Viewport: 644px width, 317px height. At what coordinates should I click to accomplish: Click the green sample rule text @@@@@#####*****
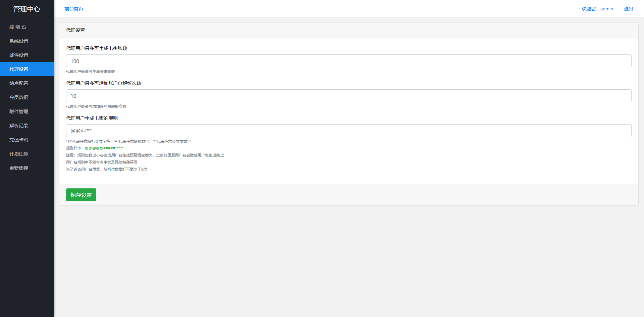pos(104,148)
